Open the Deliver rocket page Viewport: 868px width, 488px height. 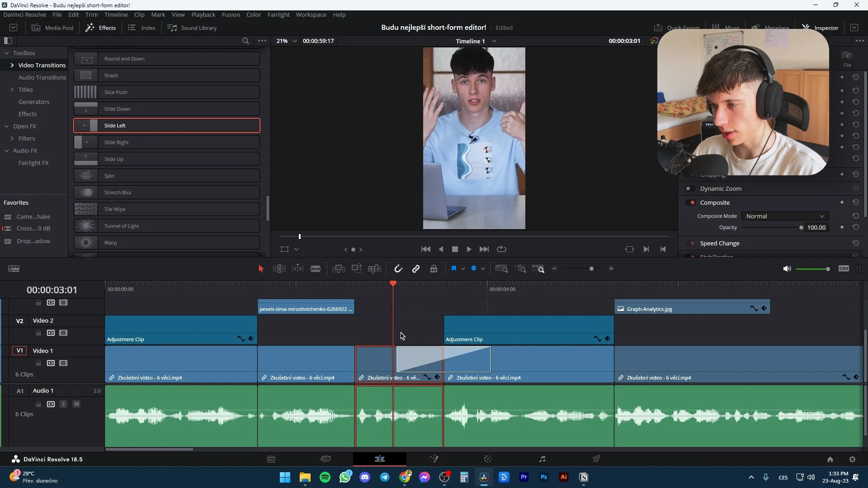click(x=596, y=459)
